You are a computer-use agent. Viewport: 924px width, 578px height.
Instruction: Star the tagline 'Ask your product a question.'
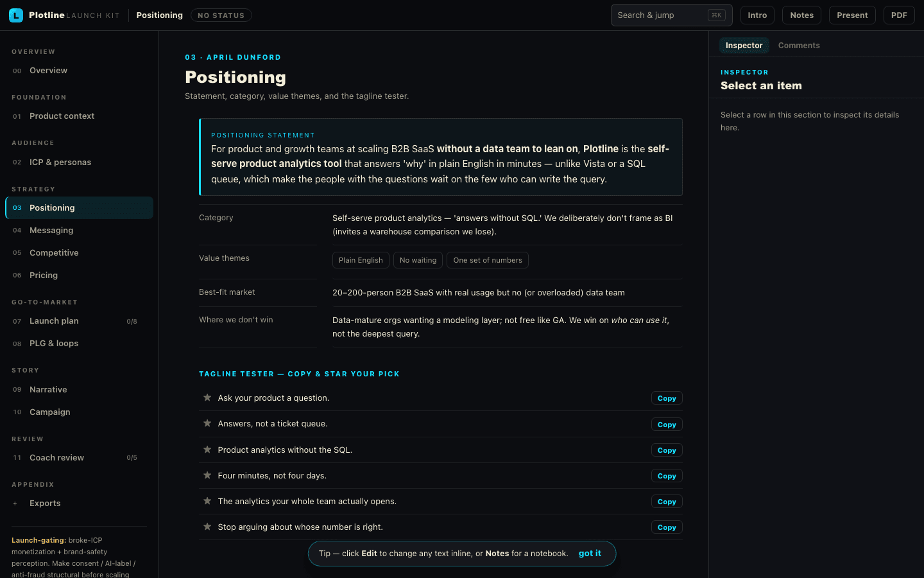tap(207, 398)
